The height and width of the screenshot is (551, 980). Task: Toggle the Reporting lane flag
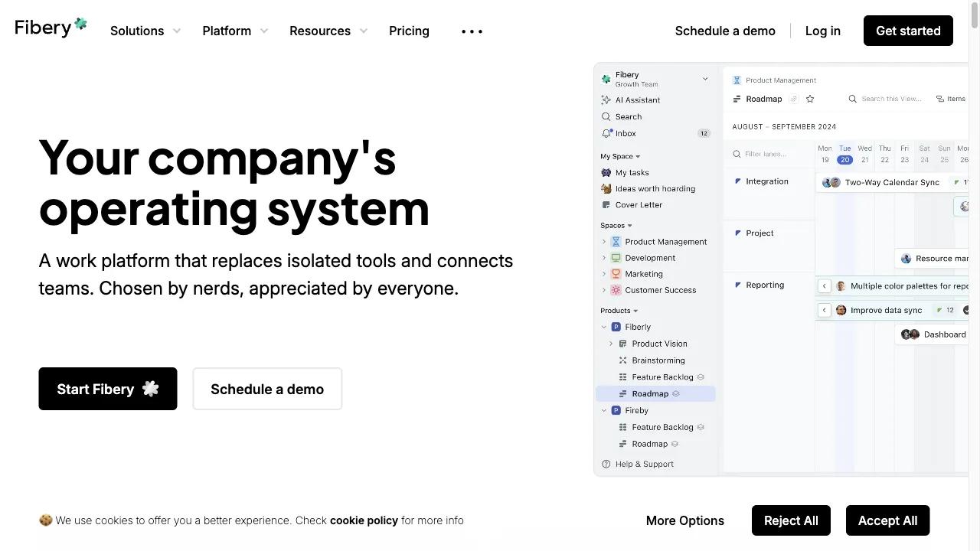[x=738, y=285]
